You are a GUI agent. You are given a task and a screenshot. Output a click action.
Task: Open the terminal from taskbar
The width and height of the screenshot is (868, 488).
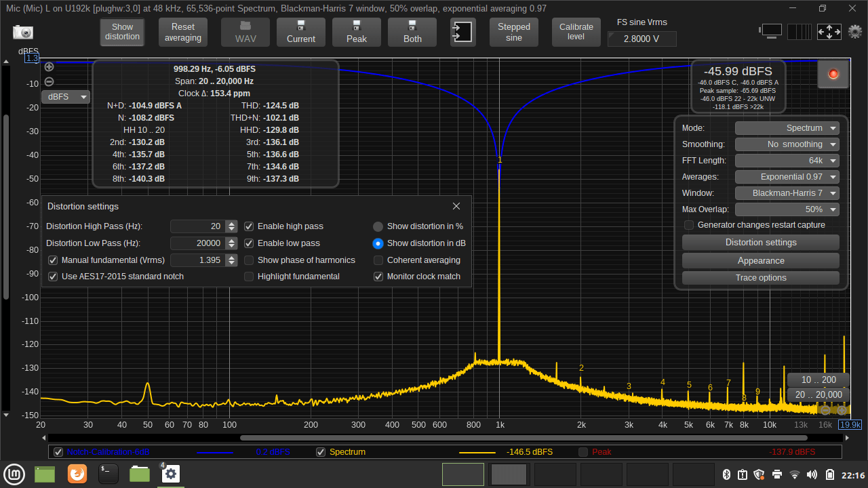click(x=108, y=474)
